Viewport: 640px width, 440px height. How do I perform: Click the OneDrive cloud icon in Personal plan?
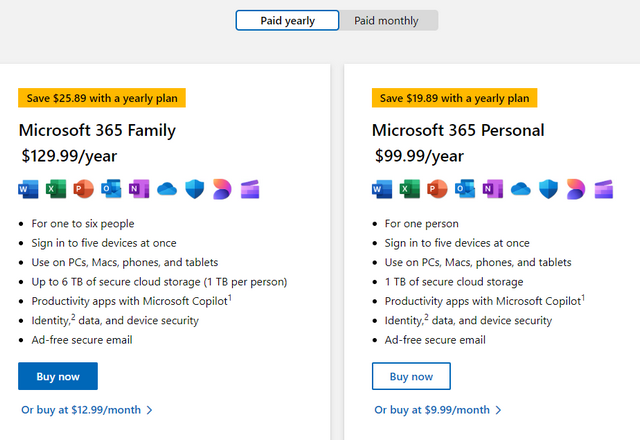[x=520, y=189]
